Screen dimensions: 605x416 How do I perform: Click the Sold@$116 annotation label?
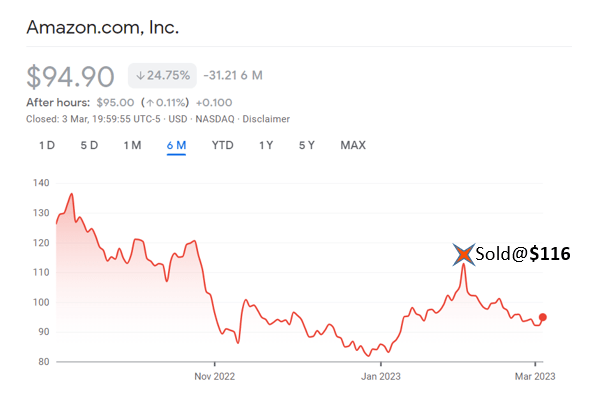pos(523,254)
